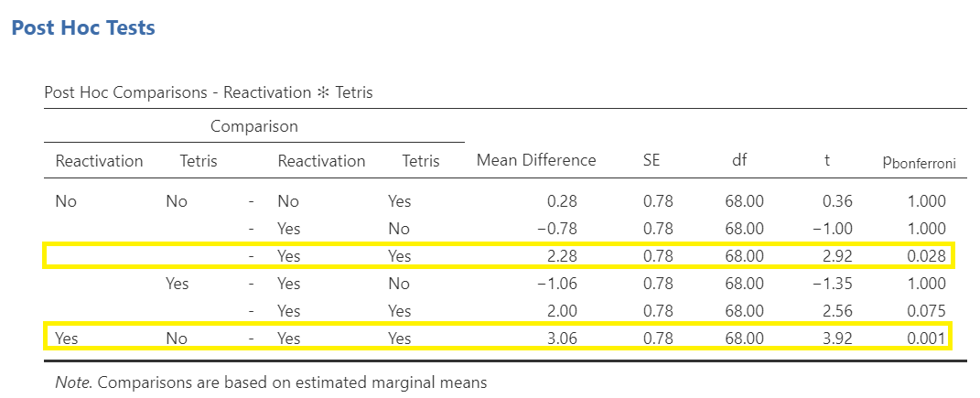The height and width of the screenshot is (398, 980).
Task: Click the t value −1.00
Action: point(833,229)
